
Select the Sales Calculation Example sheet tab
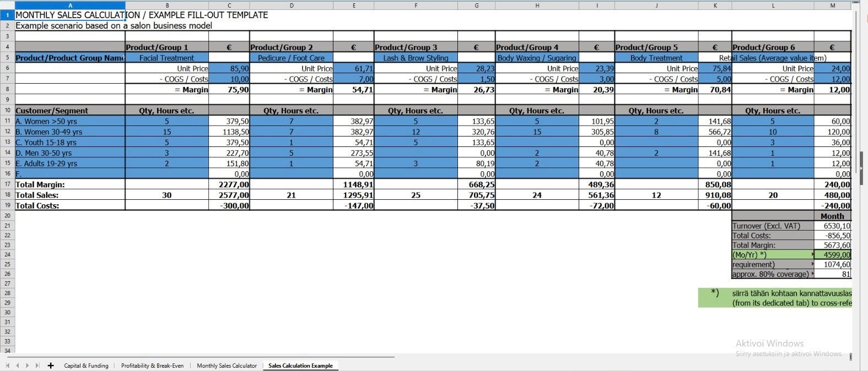(x=300, y=365)
